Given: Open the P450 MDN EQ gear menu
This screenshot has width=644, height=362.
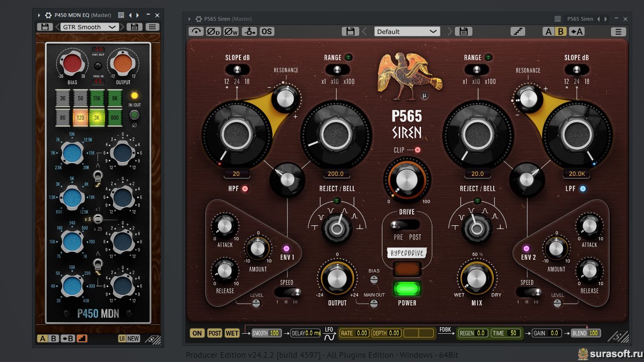Looking at the screenshot, I should click(x=48, y=15).
